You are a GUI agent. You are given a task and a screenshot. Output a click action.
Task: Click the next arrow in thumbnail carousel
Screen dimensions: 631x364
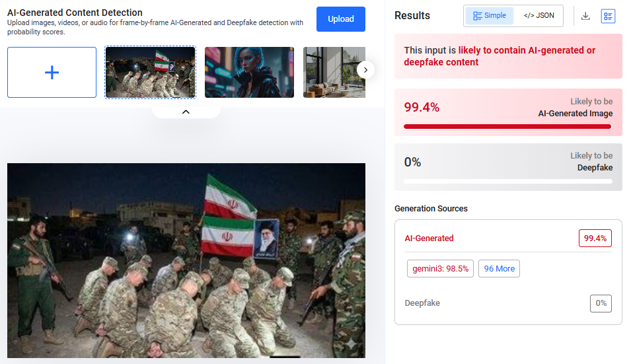coord(365,70)
